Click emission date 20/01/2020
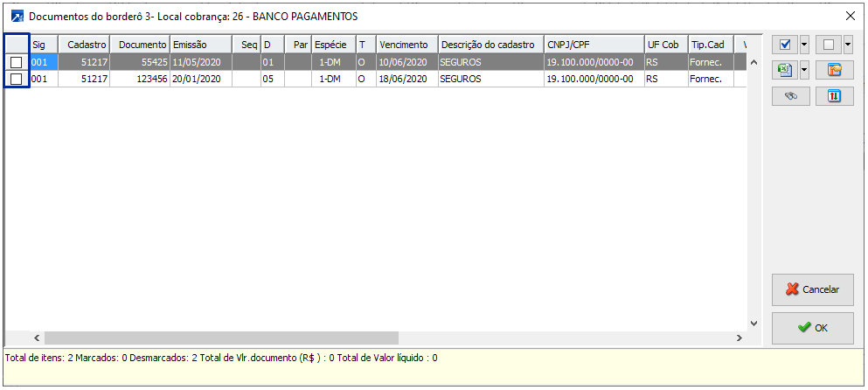 [x=200, y=80]
